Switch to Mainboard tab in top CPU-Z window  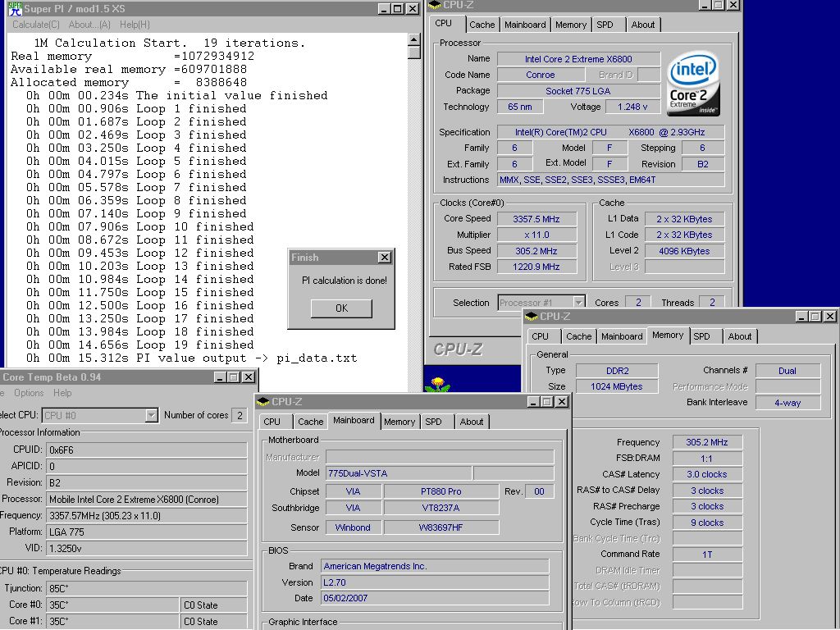coord(525,25)
